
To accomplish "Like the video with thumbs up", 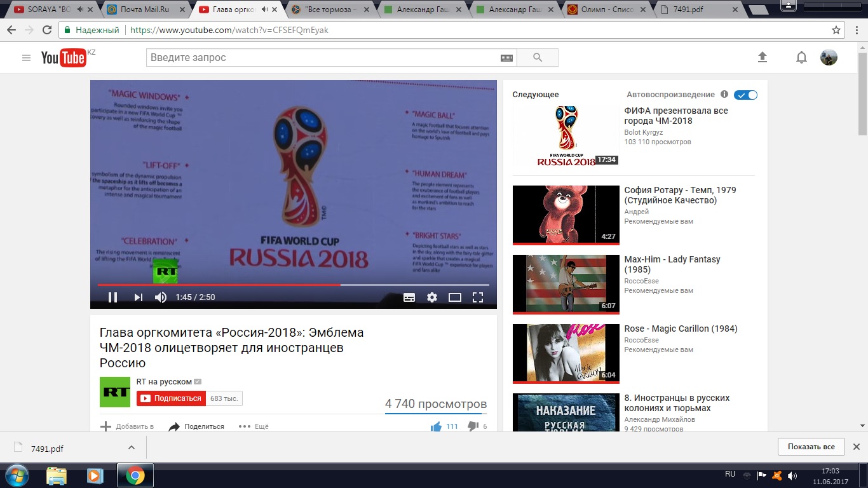I will (x=436, y=426).
